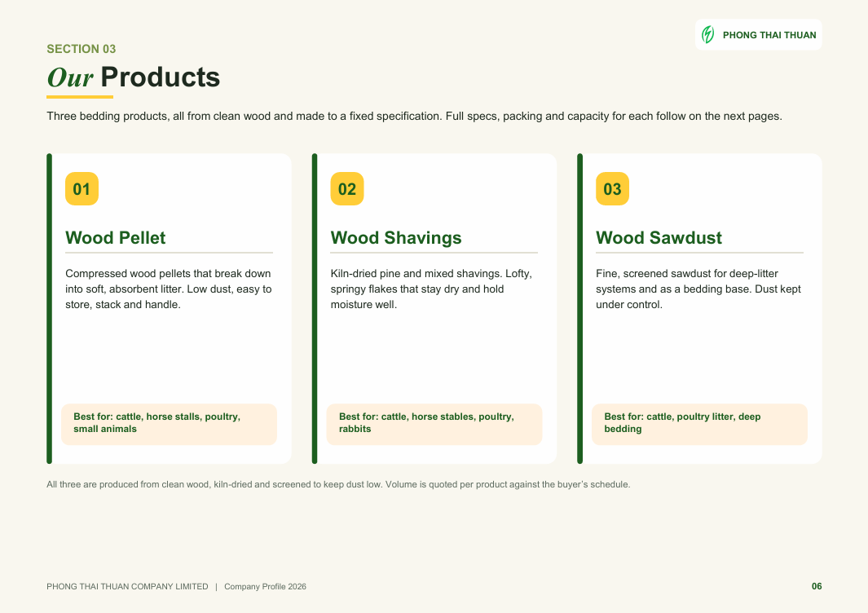Click the SECTION 03 label
Image resolution: width=868 pixels, height=613 pixels.
click(82, 49)
